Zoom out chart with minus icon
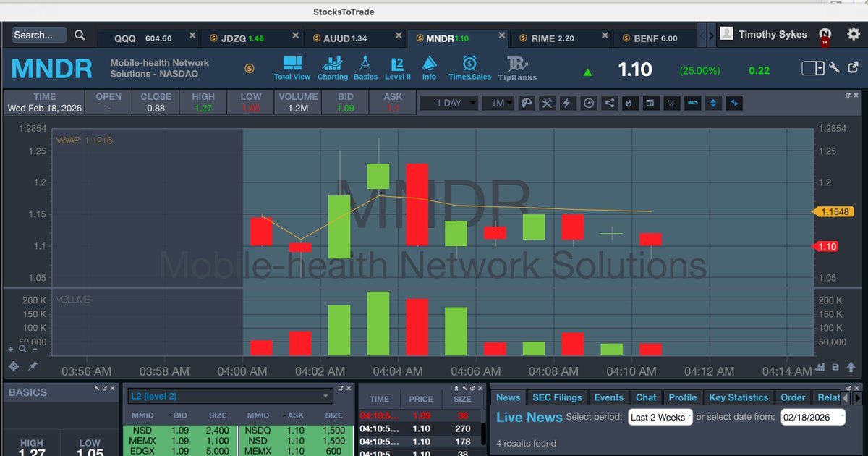 (x=35, y=349)
